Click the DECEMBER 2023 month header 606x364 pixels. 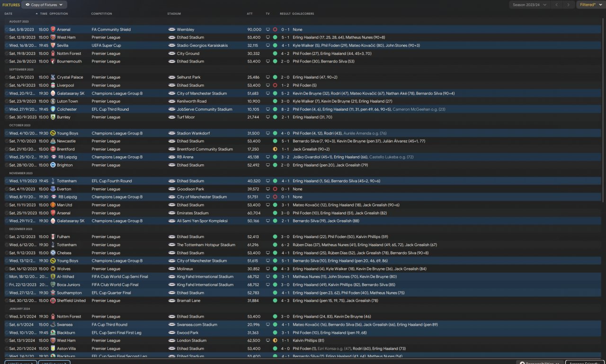point(20,229)
